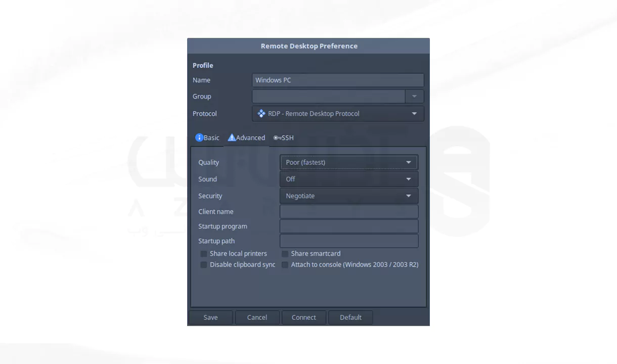This screenshot has height=364, width=617.
Task: Click the Save button
Action: point(211,317)
